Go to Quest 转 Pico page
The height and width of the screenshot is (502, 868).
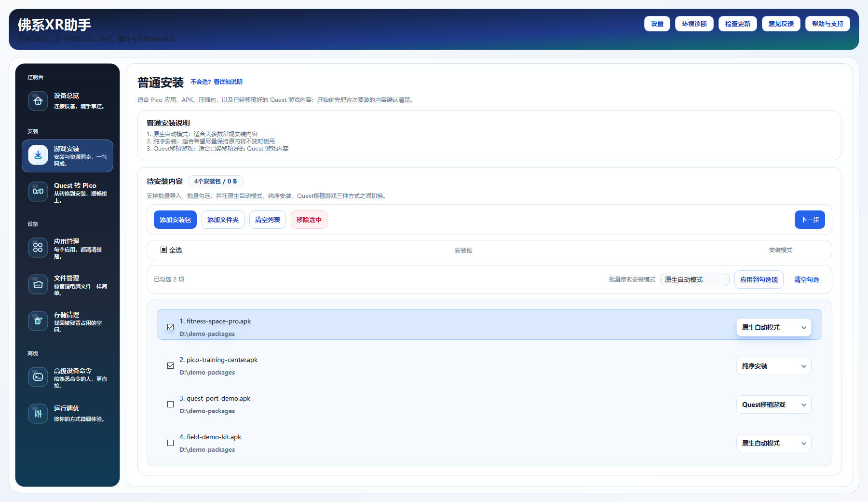coord(68,192)
